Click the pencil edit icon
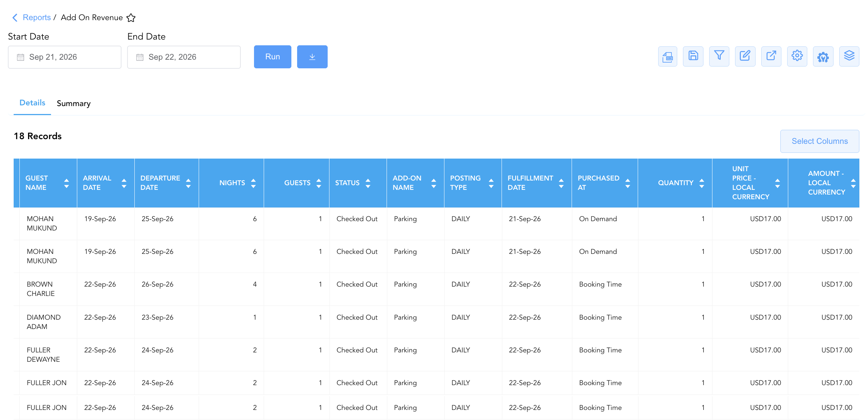 (x=745, y=56)
